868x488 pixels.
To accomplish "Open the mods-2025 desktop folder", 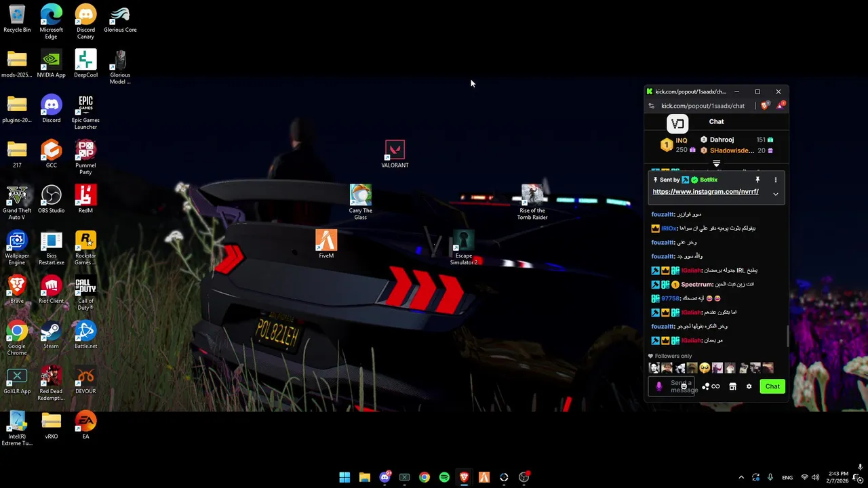I will pyautogui.click(x=17, y=64).
